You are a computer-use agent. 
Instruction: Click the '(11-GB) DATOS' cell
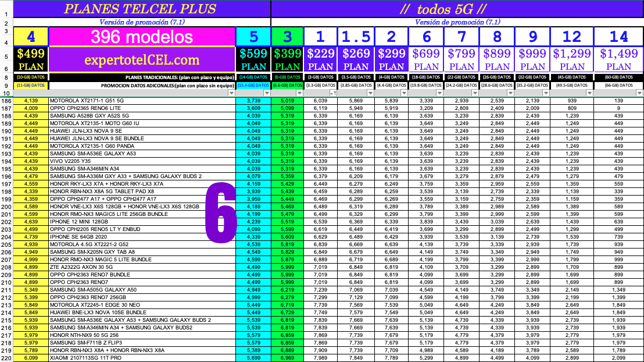pyautogui.click(x=31, y=86)
